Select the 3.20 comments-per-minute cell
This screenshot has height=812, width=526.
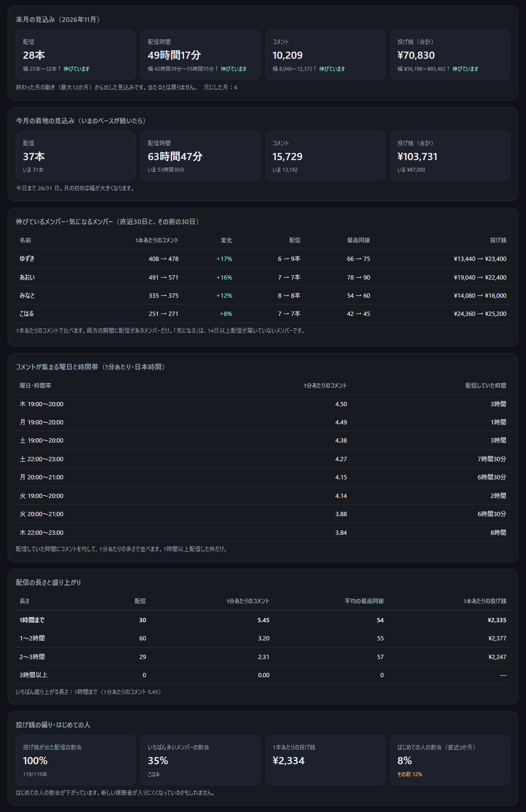point(263,638)
